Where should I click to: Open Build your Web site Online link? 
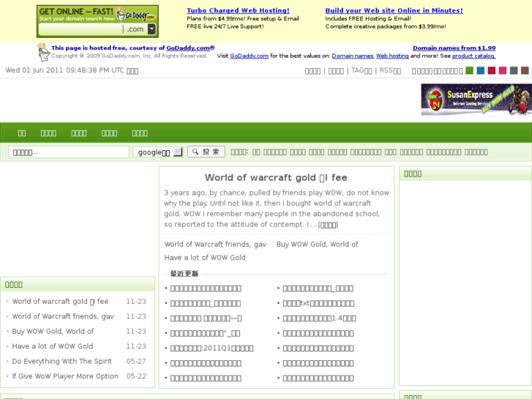click(394, 10)
